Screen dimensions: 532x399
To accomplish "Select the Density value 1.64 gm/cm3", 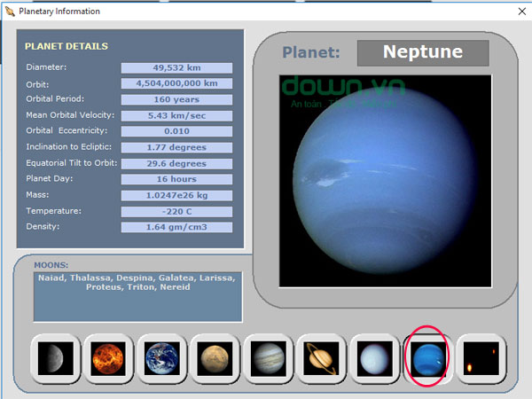I will 176,227.
